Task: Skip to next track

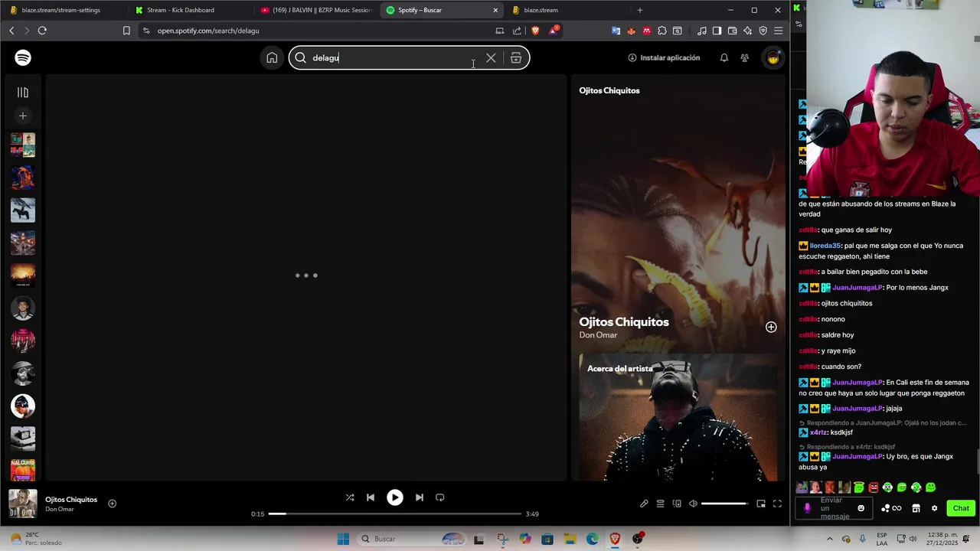Action: pos(419,497)
